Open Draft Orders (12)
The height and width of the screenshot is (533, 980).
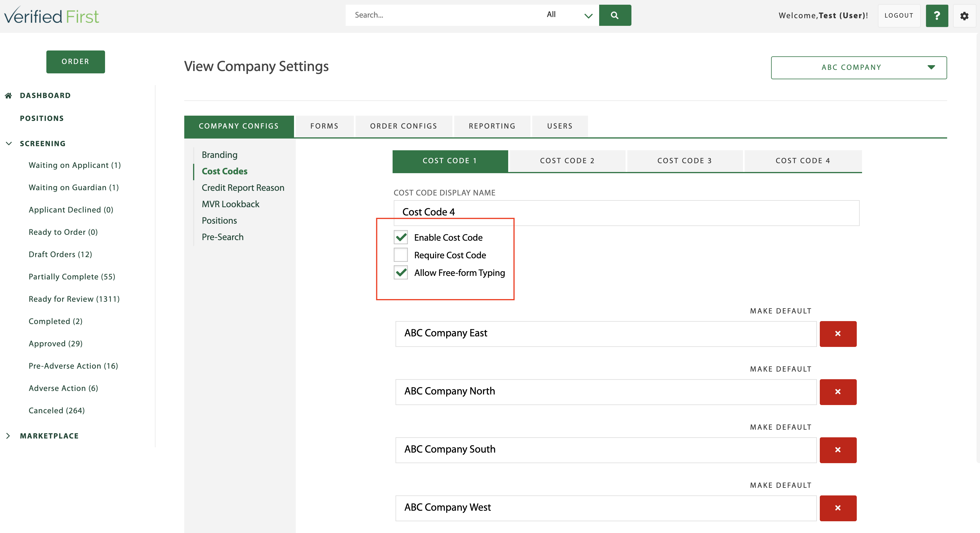(x=60, y=254)
